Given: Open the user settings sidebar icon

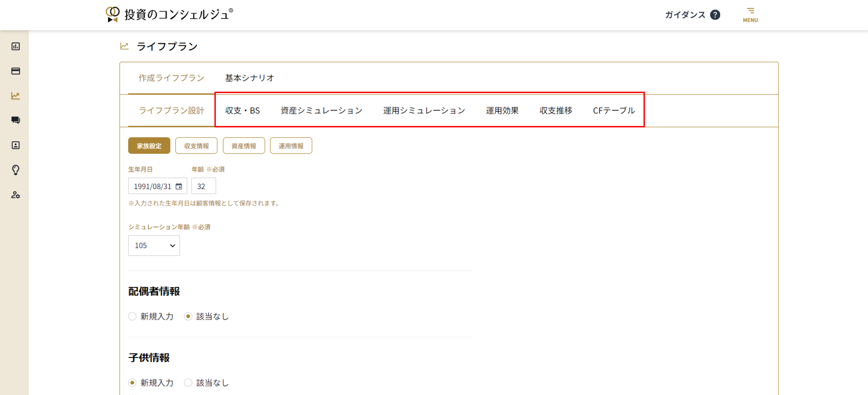Looking at the screenshot, I should [16, 195].
